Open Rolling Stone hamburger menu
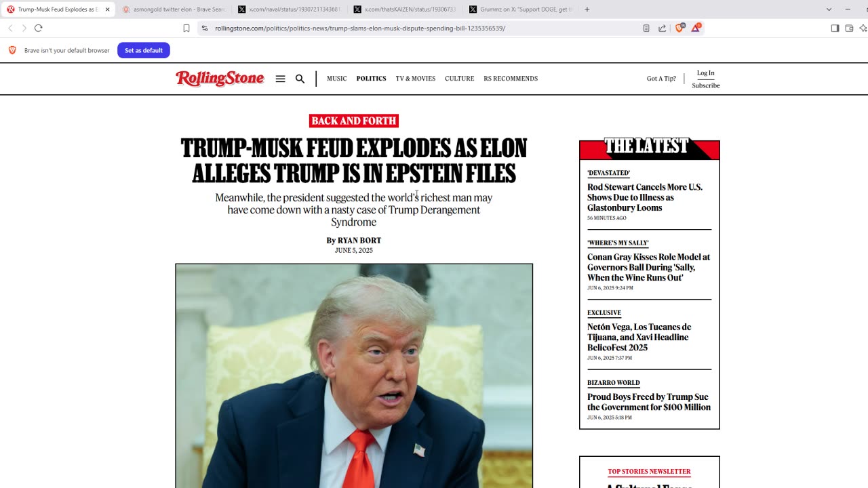The image size is (868, 488). point(280,79)
